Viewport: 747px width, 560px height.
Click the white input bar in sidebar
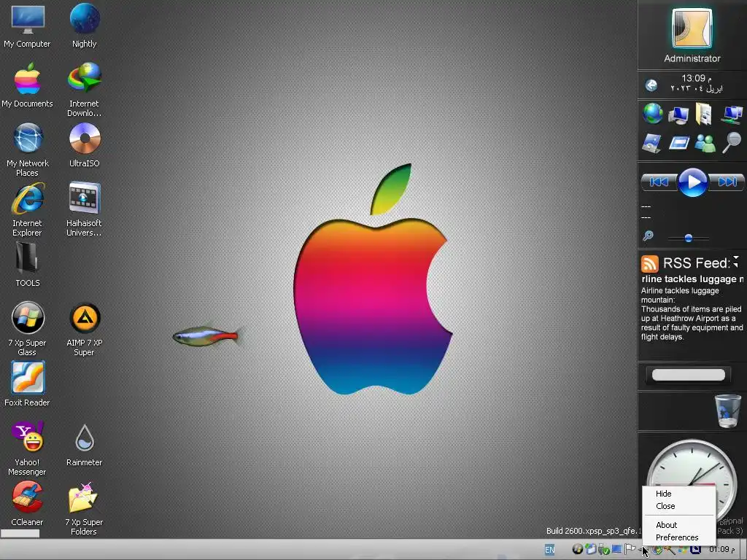point(689,375)
